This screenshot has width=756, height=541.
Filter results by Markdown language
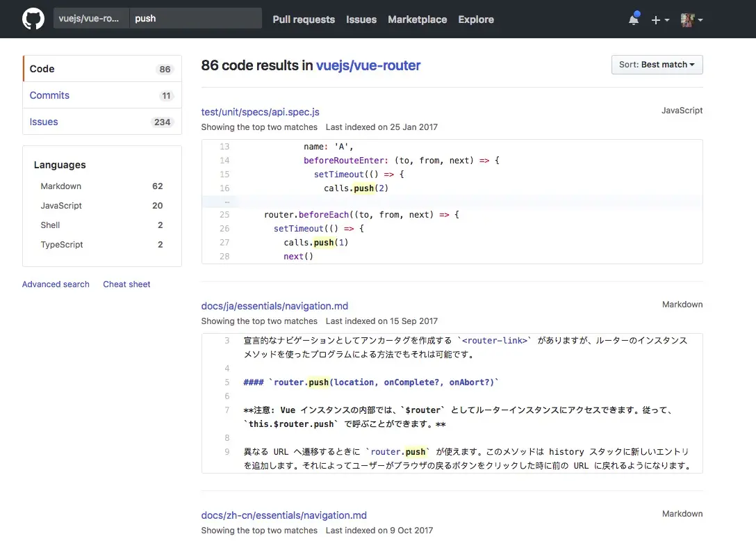(x=101, y=186)
